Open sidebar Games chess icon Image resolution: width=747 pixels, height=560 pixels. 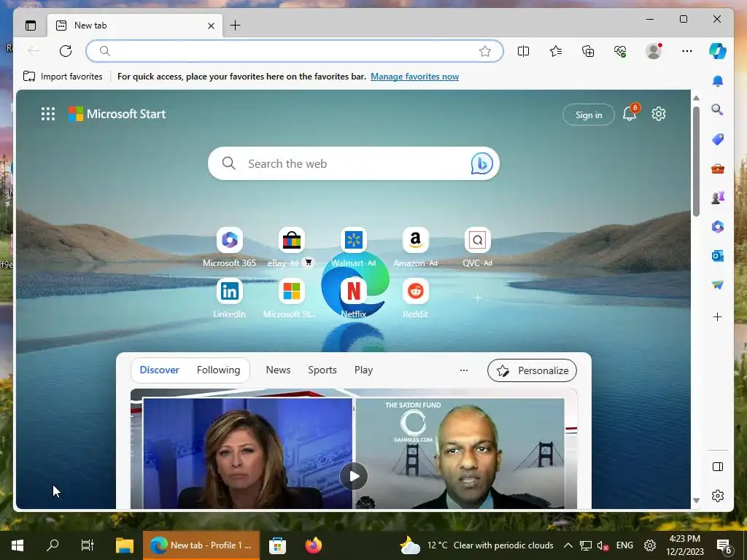[x=718, y=198]
